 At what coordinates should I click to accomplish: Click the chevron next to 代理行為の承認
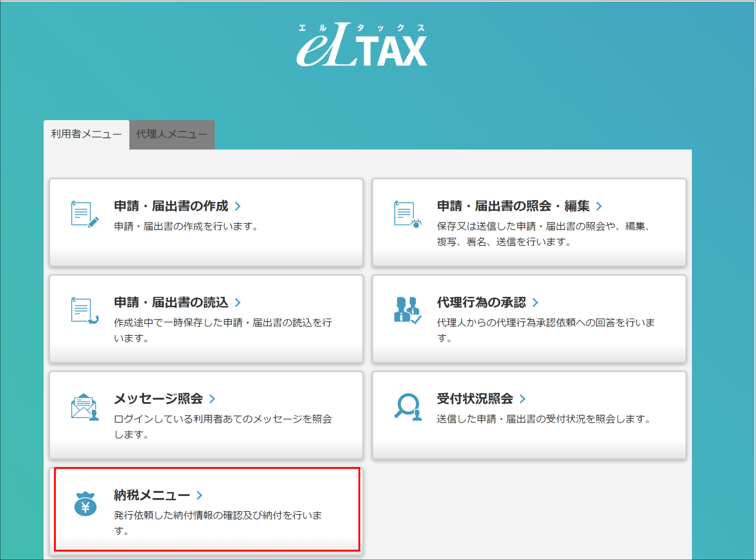coord(535,303)
